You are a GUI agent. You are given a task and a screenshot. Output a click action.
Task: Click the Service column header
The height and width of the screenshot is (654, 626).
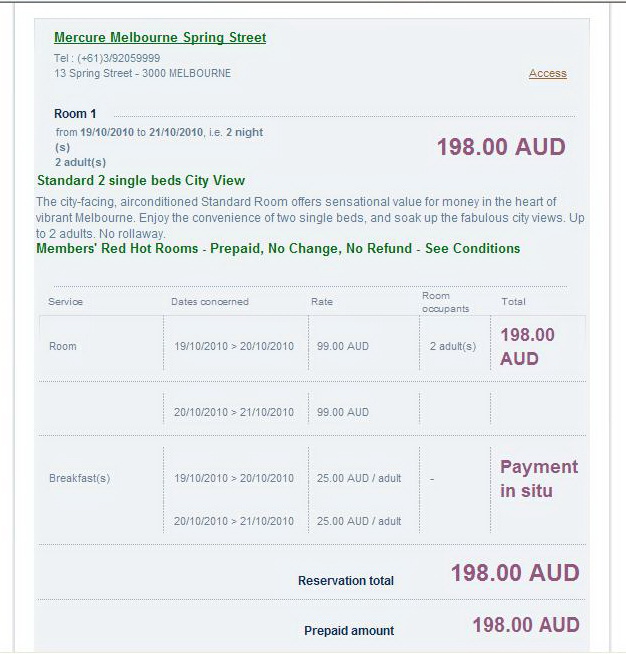pos(66,301)
